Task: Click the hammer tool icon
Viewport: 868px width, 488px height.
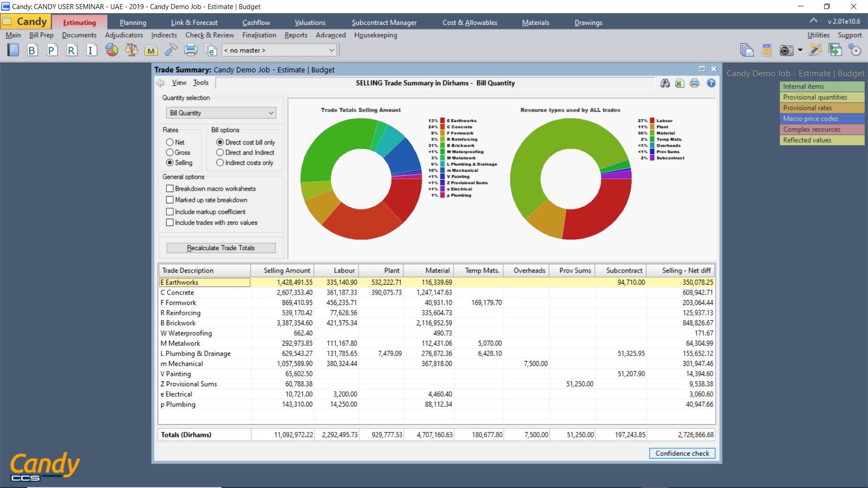Action: (x=171, y=50)
